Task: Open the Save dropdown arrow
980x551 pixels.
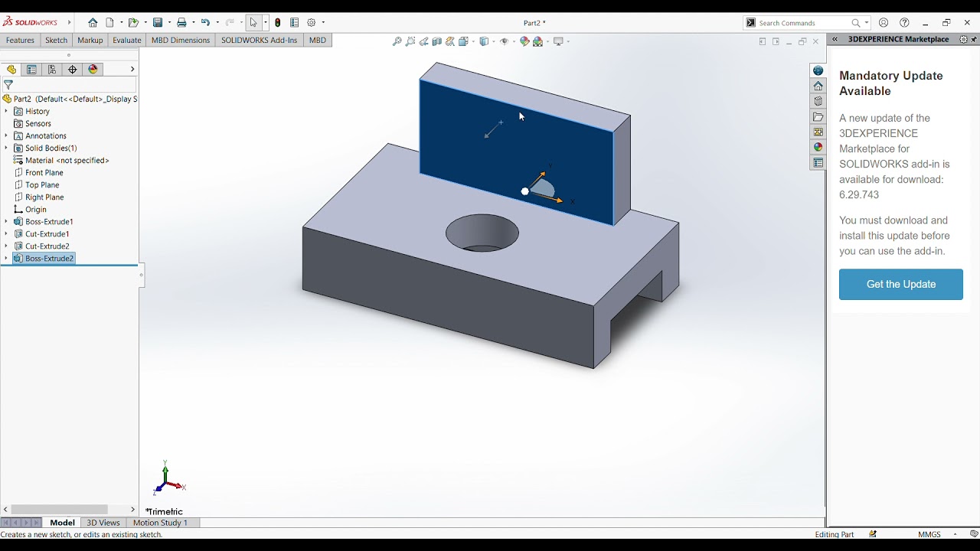Action: [169, 23]
